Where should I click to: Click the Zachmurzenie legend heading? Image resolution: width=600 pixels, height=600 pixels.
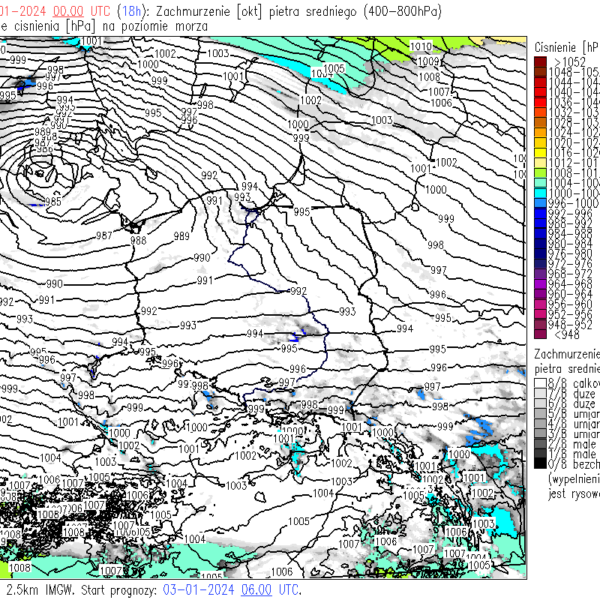point(567,354)
